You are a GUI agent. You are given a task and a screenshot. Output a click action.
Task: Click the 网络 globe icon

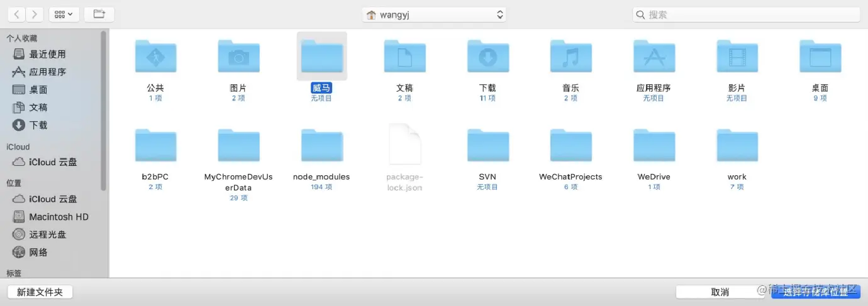point(19,252)
